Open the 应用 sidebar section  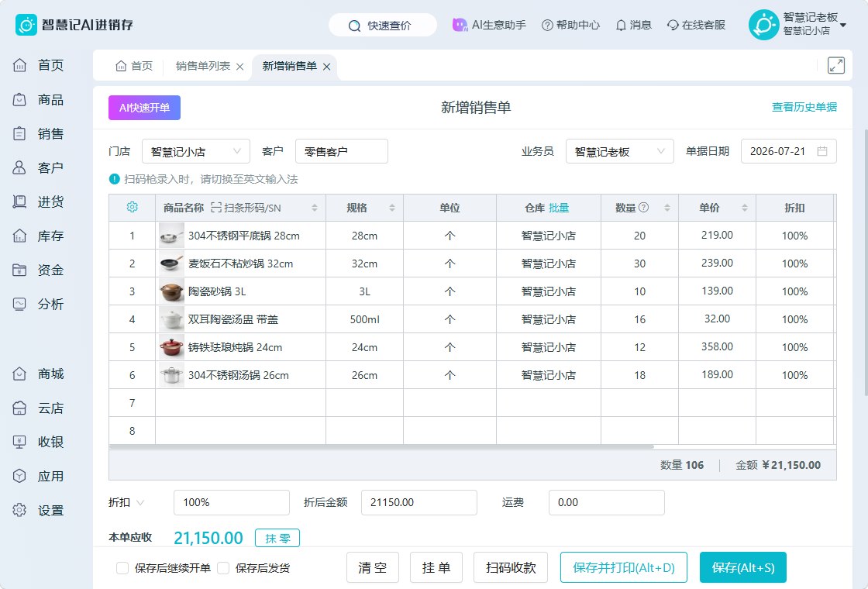tap(38, 476)
